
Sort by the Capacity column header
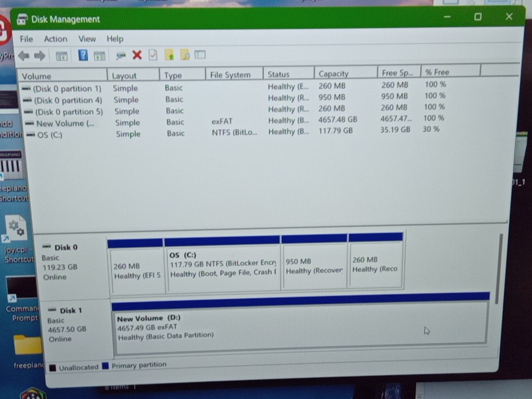[x=346, y=73]
